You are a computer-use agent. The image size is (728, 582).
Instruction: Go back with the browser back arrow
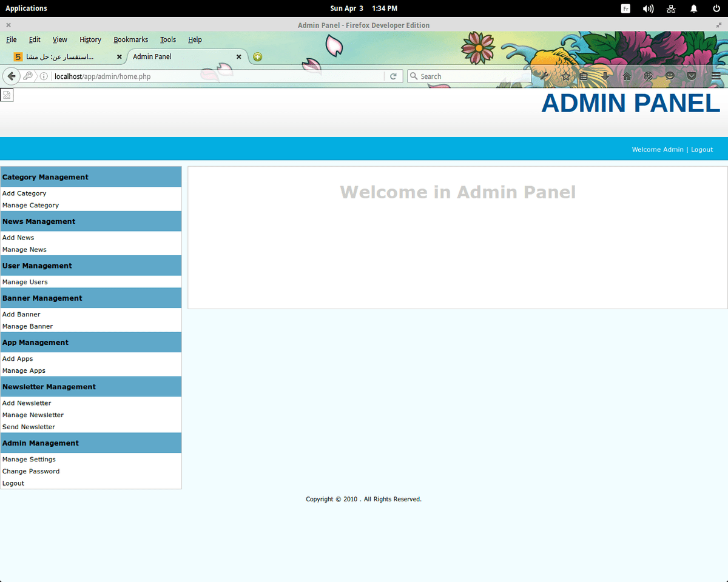12,76
